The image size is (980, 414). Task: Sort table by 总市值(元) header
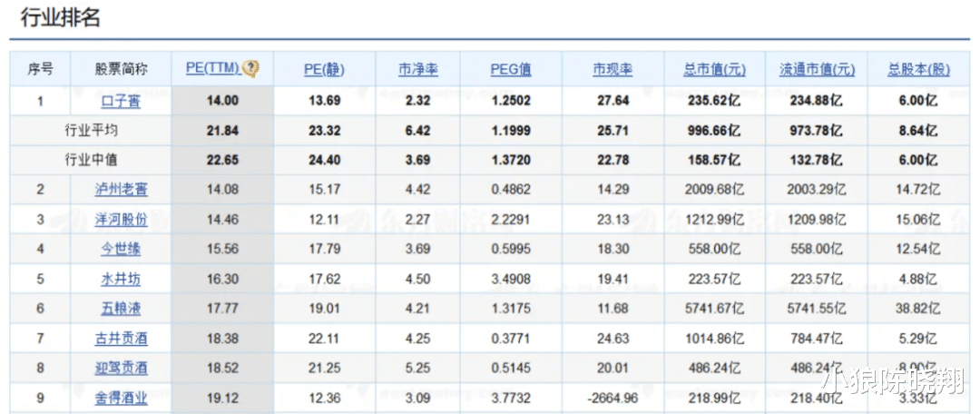714,69
